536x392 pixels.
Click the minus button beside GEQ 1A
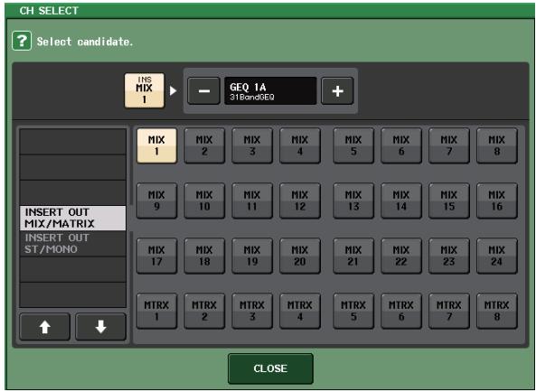click(203, 91)
